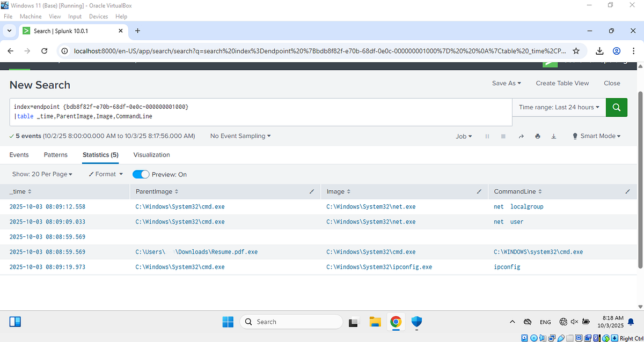Image resolution: width=644 pixels, height=342 pixels.
Task: Open Widgets panel on taskbar
Action: pyautogui.click(x=15, y=322)
